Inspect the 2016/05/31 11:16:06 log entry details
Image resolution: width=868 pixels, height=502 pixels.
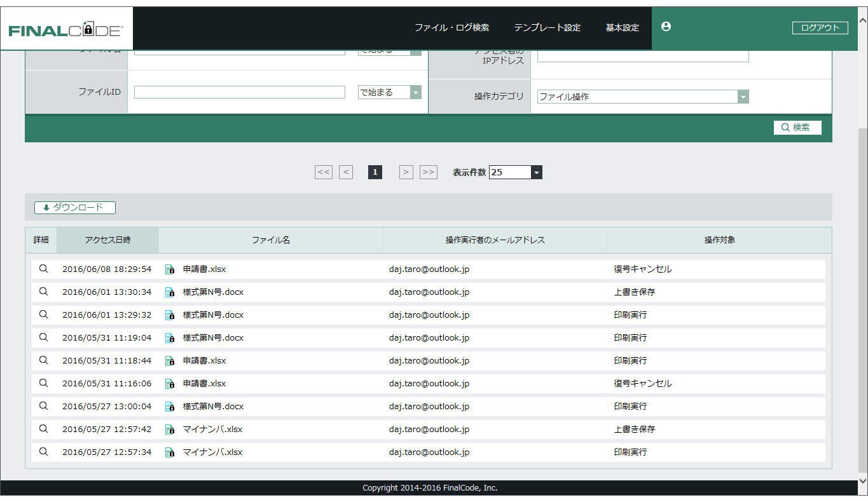click(43, 383)
